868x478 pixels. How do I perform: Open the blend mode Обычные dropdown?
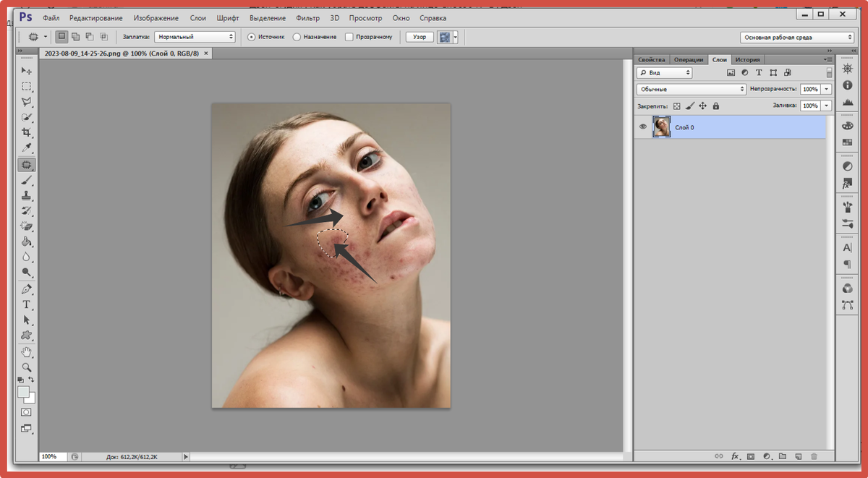[691, 89]
